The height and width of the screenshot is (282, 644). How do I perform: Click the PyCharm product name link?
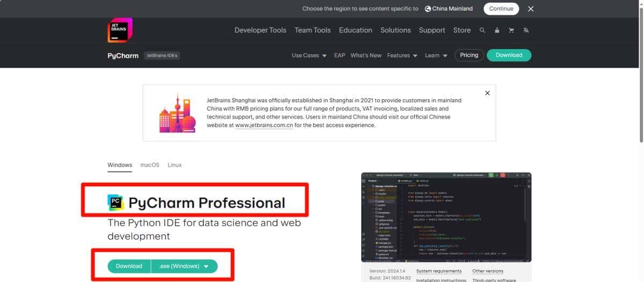123,55
